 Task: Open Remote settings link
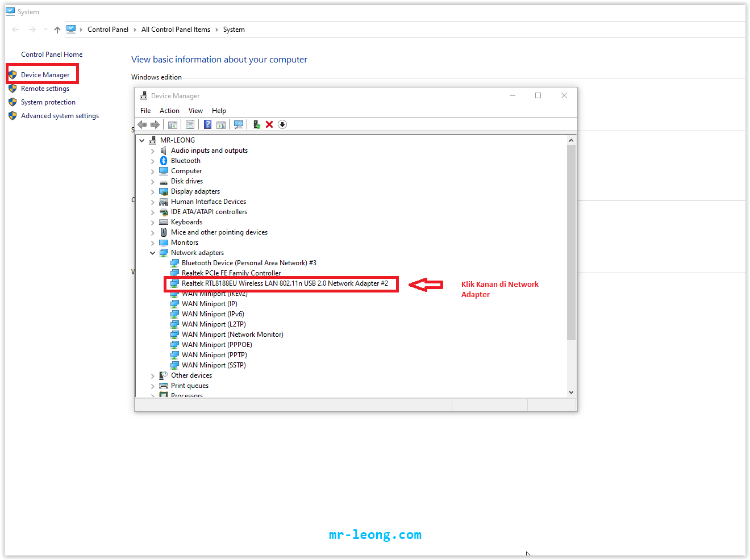[x=45, y=89]
